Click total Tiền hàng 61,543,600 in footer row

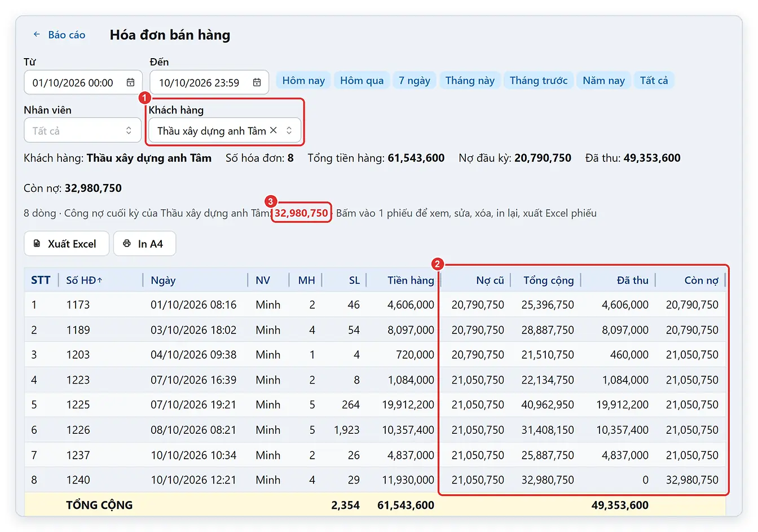pos(406,505)
